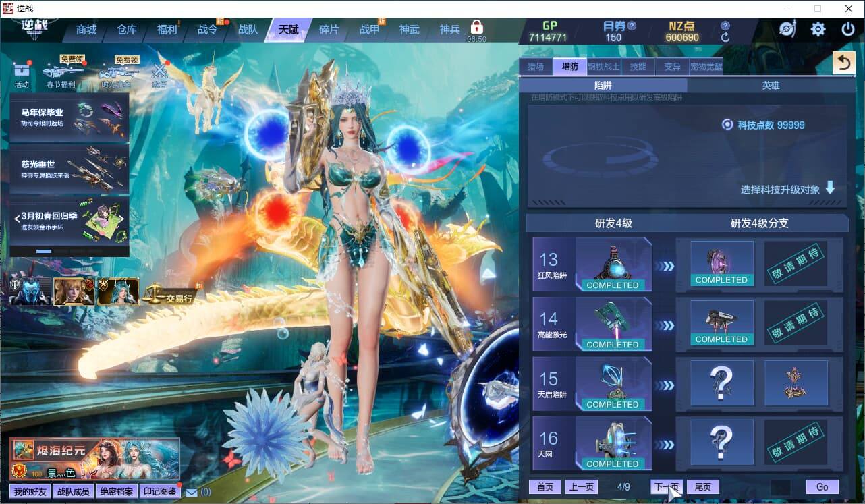Open the settings gear
This screenshot has width=865, height=504.
pyautogui.click(x=818, y=29)
